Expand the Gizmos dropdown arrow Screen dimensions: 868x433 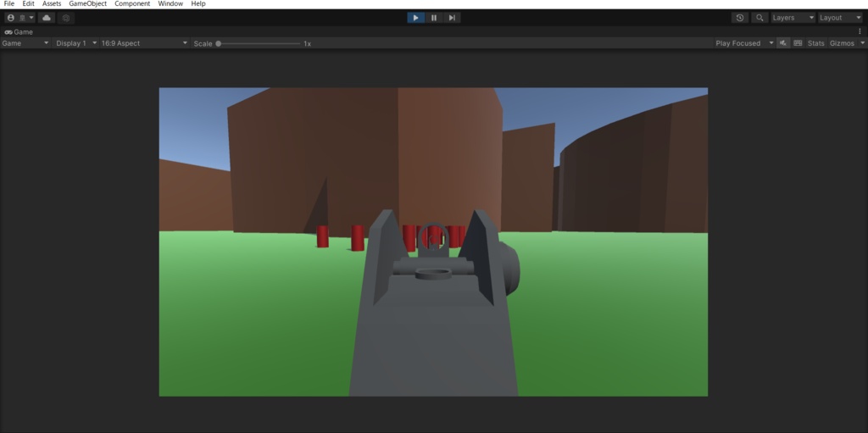862,43
